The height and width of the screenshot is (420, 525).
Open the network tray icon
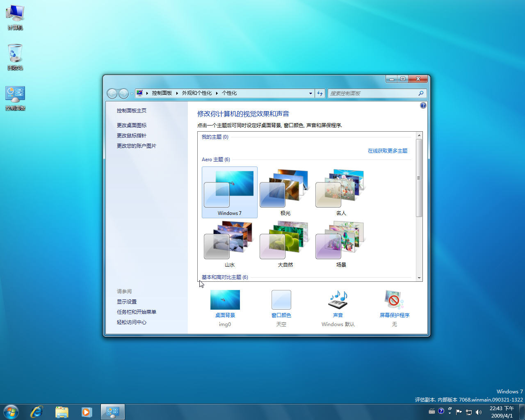pyautogui.click(x=469, y=412)
